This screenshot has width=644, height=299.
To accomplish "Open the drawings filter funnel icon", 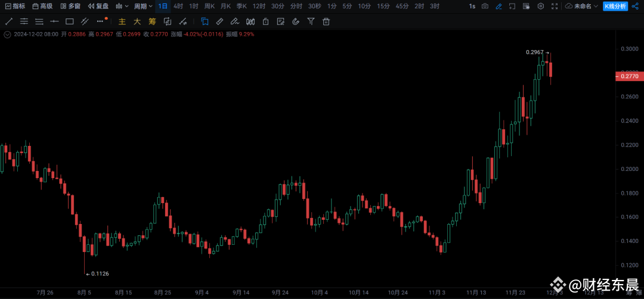I will pos(311,21).
